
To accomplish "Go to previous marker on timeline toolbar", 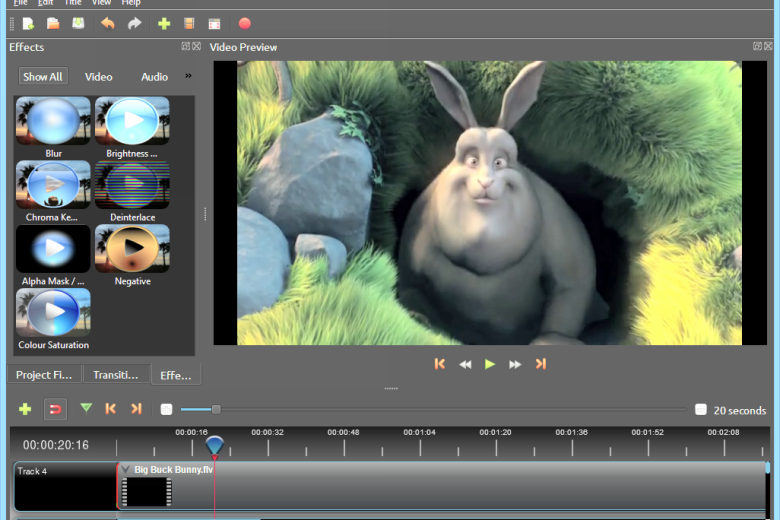I will (x=110, y=409).
